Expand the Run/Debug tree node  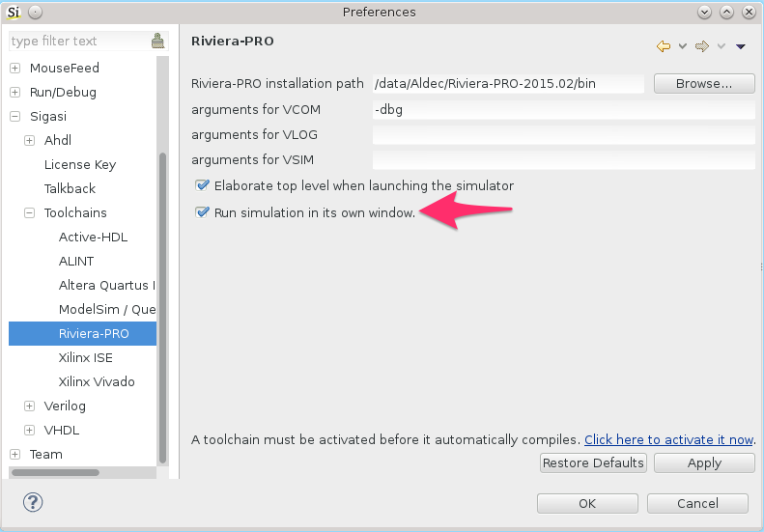[x=15, y=92]
